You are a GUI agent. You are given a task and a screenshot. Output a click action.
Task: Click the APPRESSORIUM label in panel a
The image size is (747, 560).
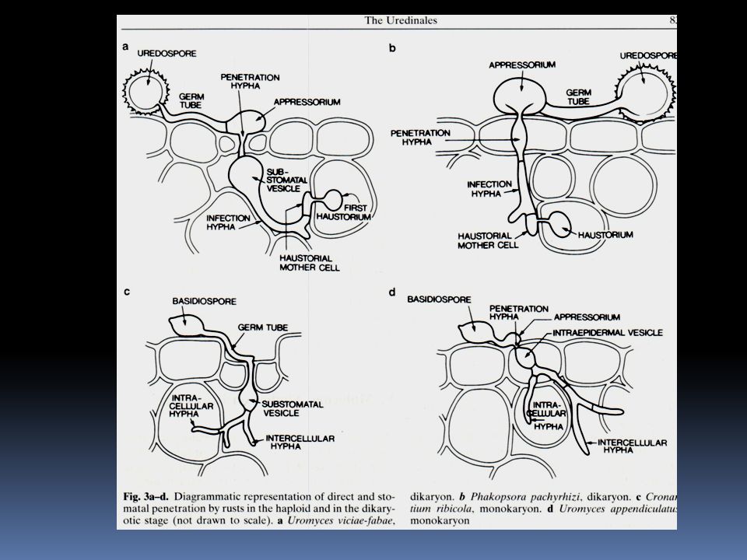(307, 102)
